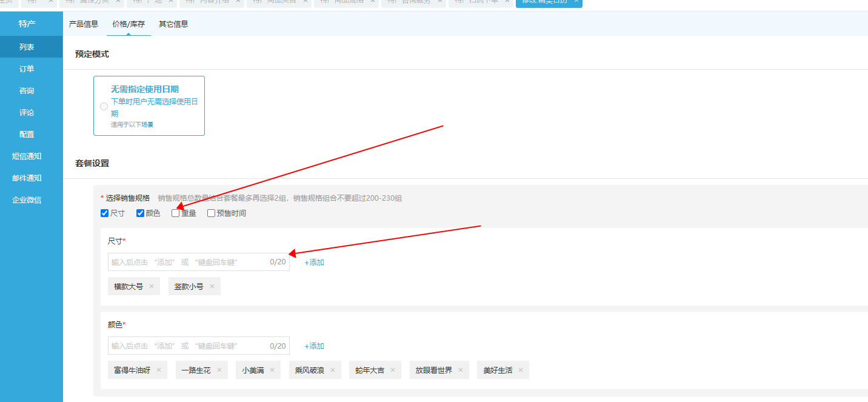The image size is (868, 402).
Task: Switch to the 产品信息 tab
Action: (84, 24)
